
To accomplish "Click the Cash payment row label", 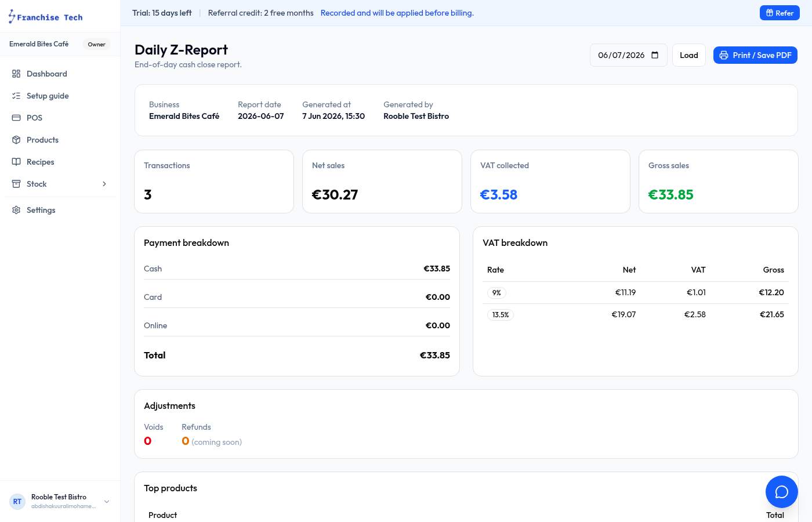I will [153, 269].
